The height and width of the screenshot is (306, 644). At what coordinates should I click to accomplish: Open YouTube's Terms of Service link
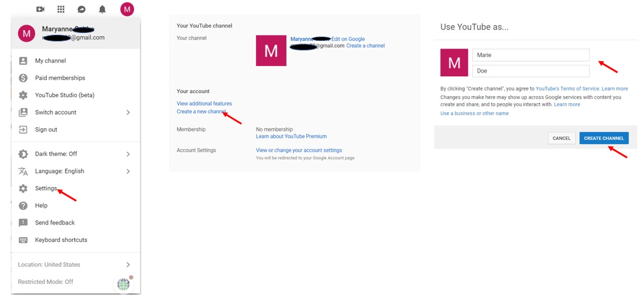point(568,89)
